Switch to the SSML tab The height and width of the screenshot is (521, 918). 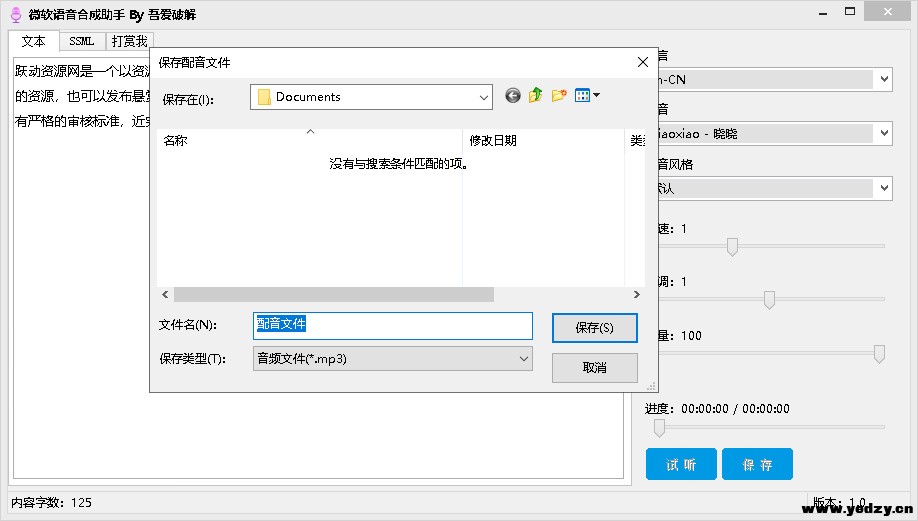click(81, 41)
